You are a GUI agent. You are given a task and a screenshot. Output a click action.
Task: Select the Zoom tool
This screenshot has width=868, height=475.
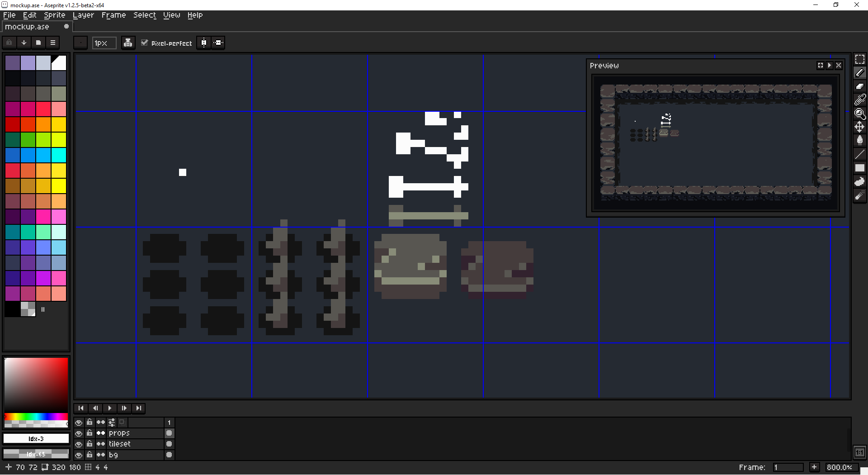[x=859, y=114]
